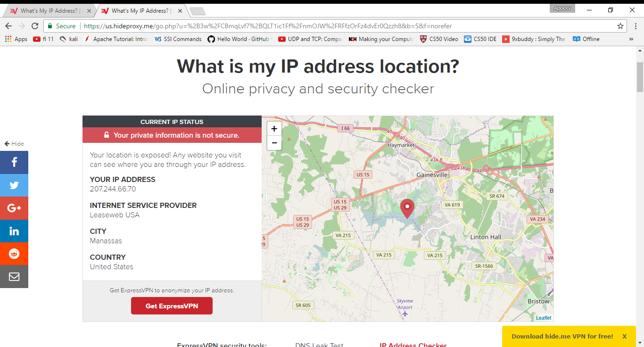644x347 pixels.
Task: Zoom in on the map
Action: pos(274,129)
